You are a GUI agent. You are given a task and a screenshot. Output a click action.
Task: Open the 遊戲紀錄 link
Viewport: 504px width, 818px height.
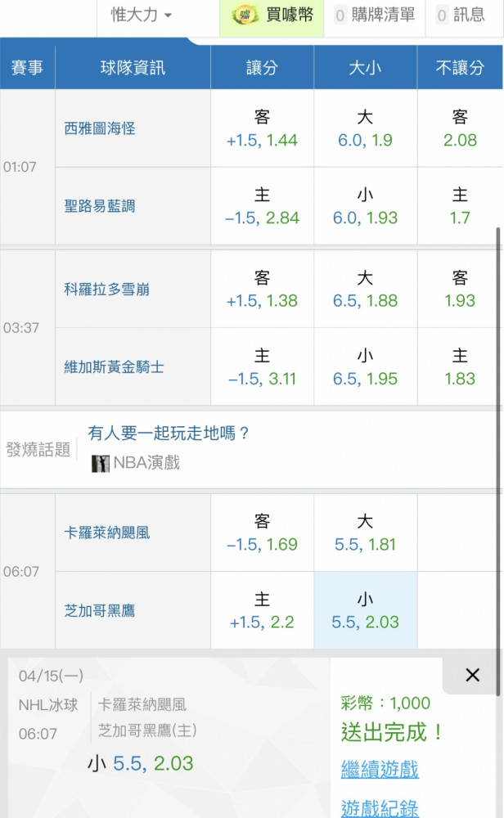380,808
